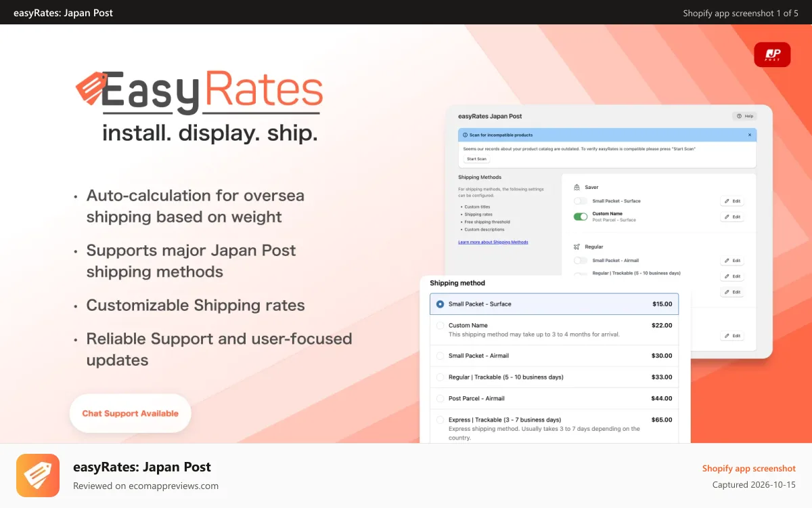
Task: Click Express shipping method description text
Action: coord(544,433)
